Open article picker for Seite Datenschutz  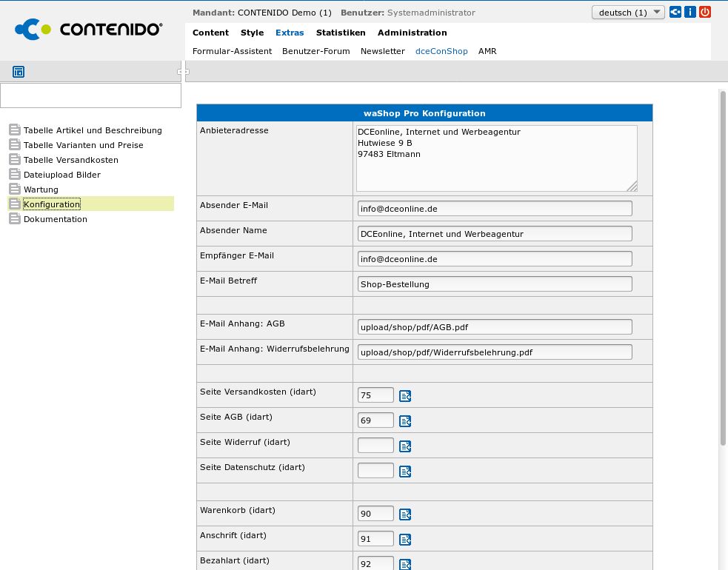point(405,472)
